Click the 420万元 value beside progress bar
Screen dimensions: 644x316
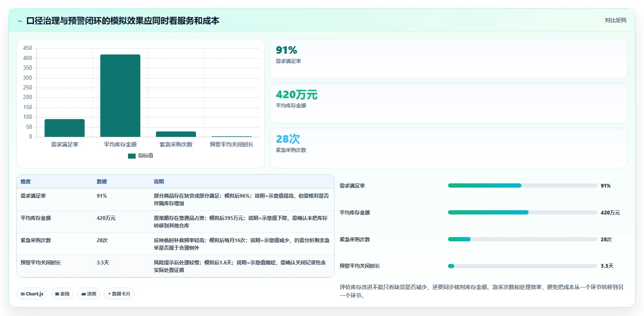(610, 213)
